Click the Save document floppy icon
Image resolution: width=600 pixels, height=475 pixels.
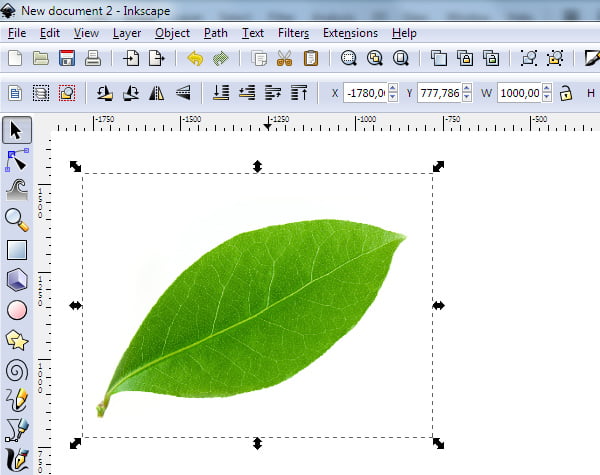click(x=67, y=59)
